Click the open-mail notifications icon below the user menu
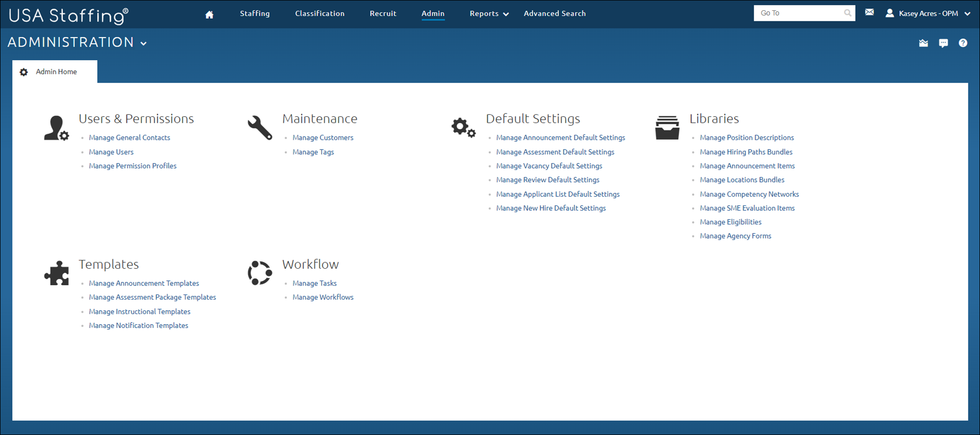This screenshot has height=435, width=980. click(x=923, y=43)
